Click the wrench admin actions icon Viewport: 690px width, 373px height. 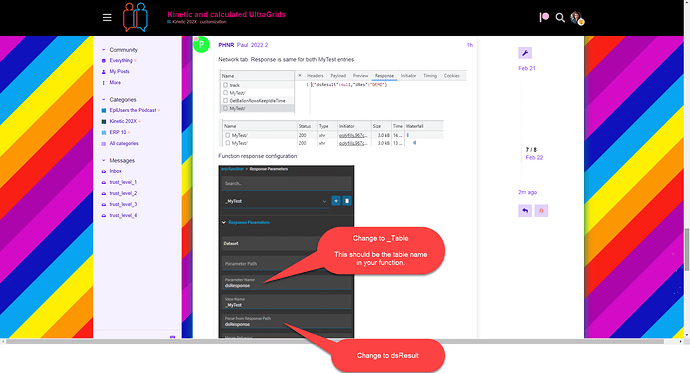pos(525,53)
